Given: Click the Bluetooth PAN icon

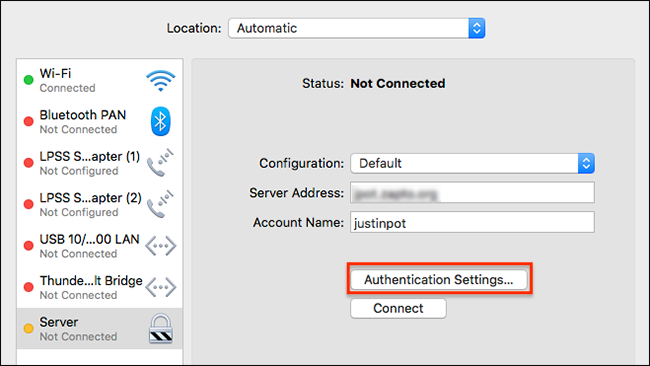Looking at the screenshot, I should (x=160, y=121).
